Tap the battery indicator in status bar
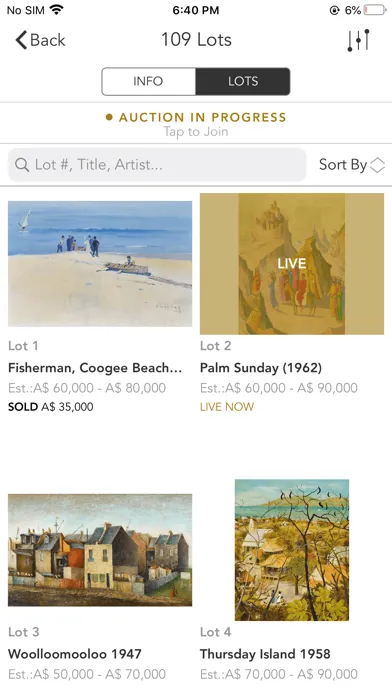Screen dimensions: 392x696 375,10
